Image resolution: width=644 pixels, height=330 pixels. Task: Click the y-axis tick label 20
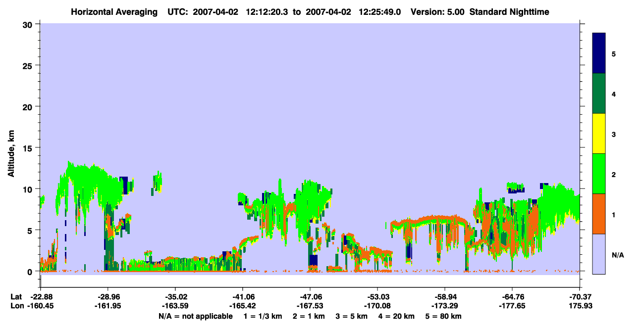point(29,106)
